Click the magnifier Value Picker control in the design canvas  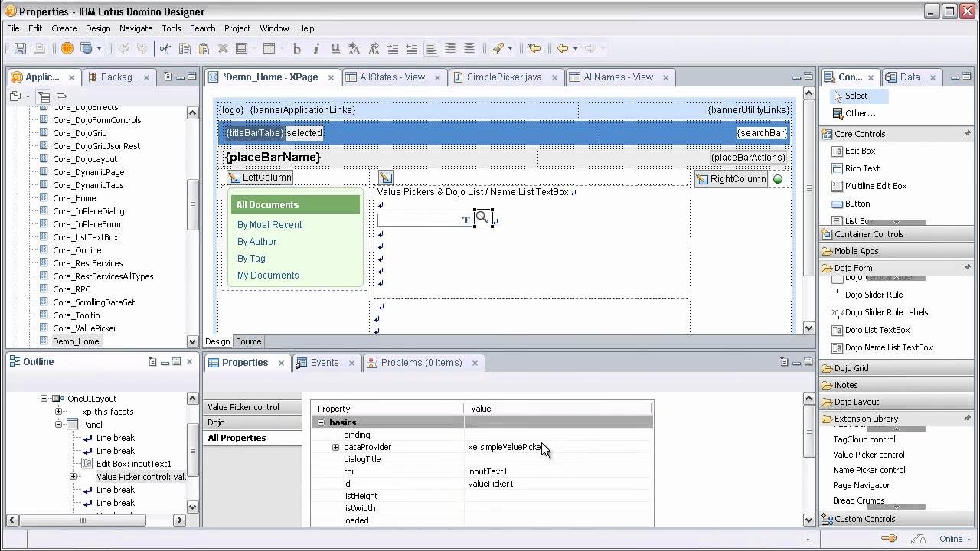coord(482,218)
